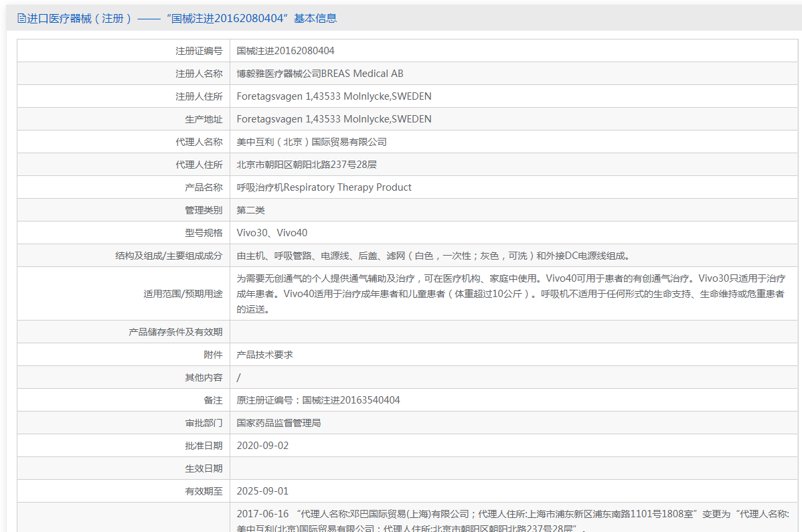The height and width of the screenshot is (532, 802).
Task: Click the 其他内容 label
Action: (x=204, y=377)
